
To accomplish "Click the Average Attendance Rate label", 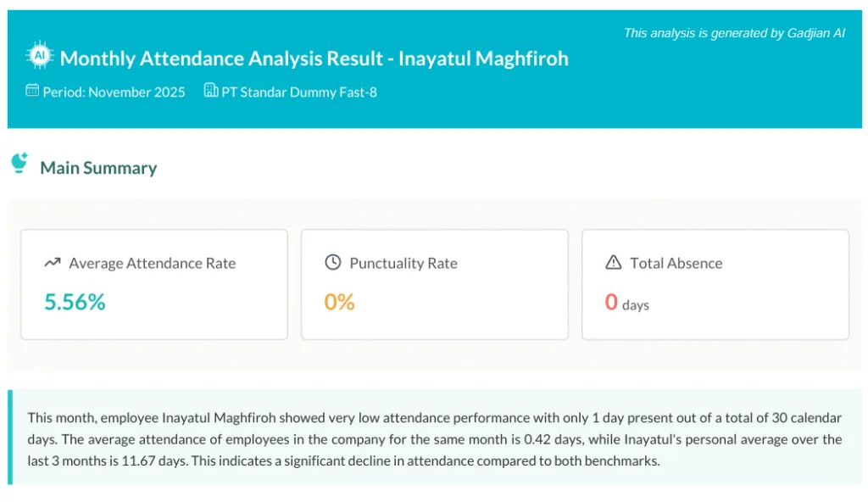I will coord(153,263).
